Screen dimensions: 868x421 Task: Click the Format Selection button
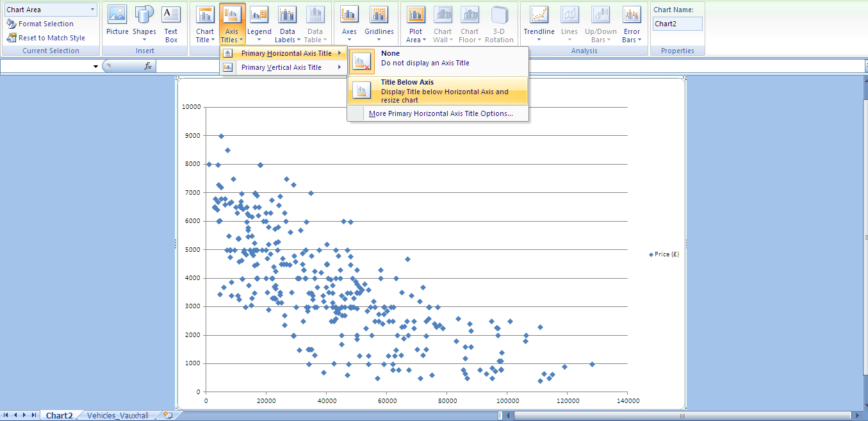click(x=45, y=24)
